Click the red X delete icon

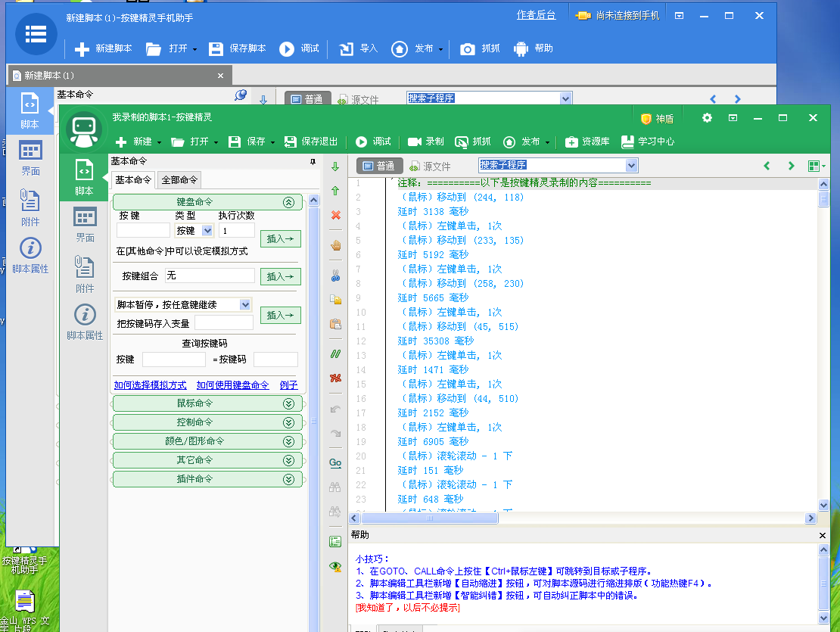336,215
